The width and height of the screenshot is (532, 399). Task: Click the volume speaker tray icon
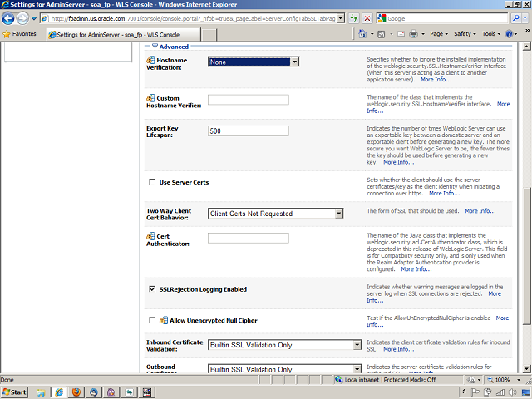(x=512, y=392)
